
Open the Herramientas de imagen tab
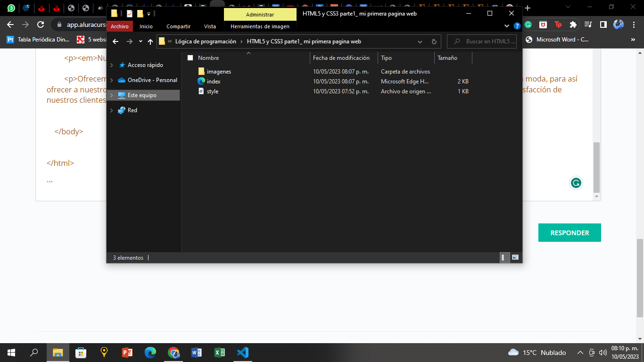tap(260, 26)
